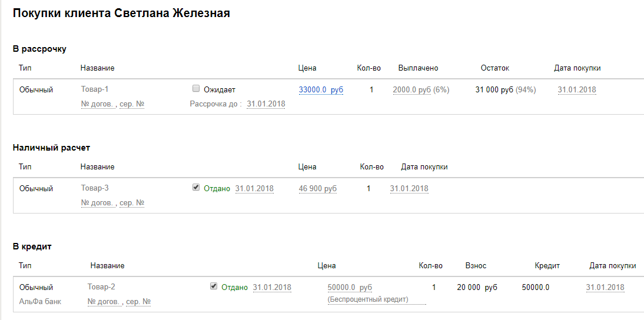Viewport: 644px width, 320px height.
Task: Click the 33000.0 руб price link
Action: [321, 90]
